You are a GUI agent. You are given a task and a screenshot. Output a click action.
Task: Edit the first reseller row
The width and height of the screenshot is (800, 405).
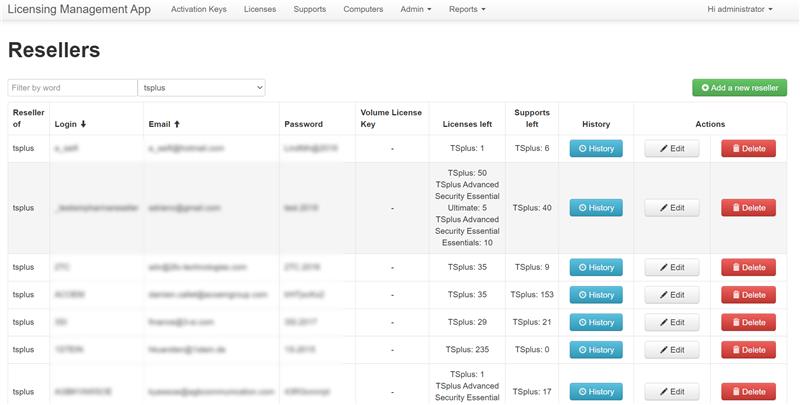pos(671,148)
